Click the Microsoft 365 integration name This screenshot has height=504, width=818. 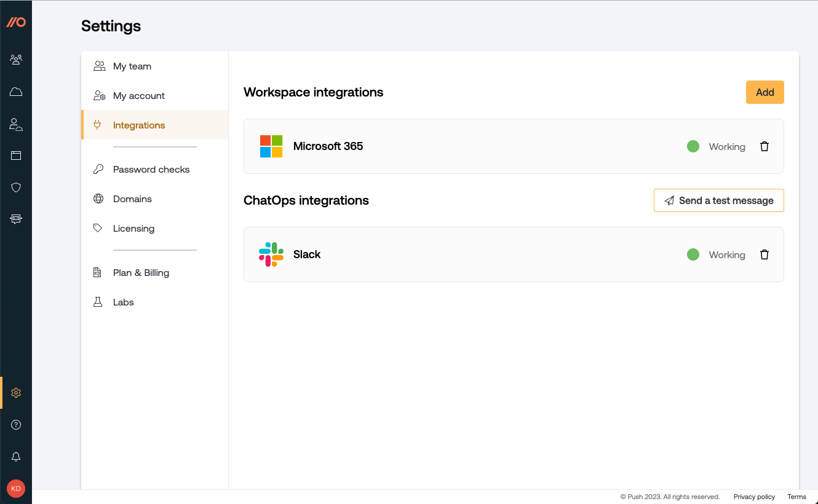point(328,146)
